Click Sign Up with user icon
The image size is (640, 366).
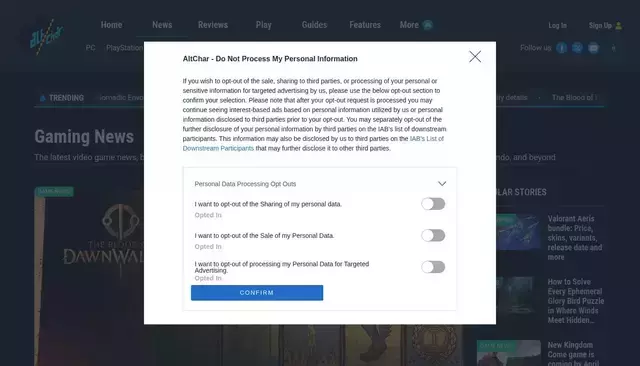point(605,25)
